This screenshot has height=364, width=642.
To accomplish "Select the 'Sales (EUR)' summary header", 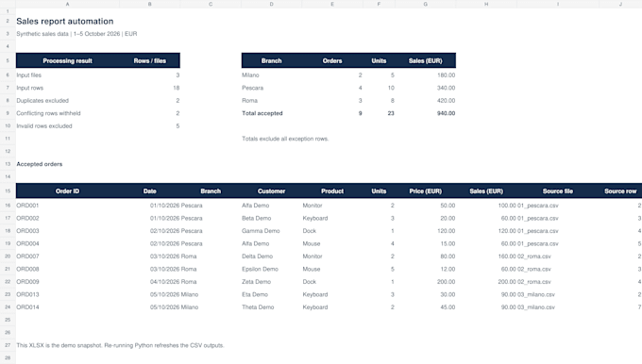I will 426,60.
